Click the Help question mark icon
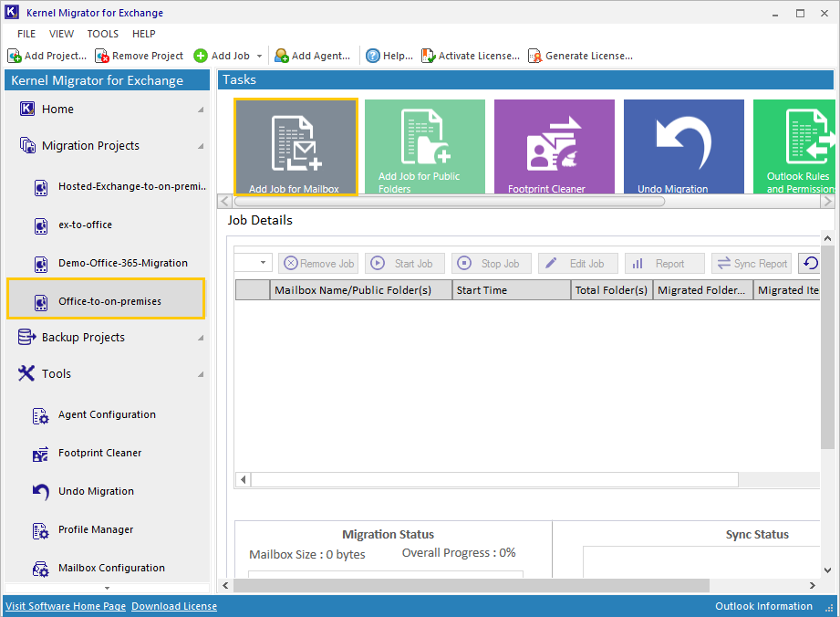840x617 pixels. pos(373,56)
